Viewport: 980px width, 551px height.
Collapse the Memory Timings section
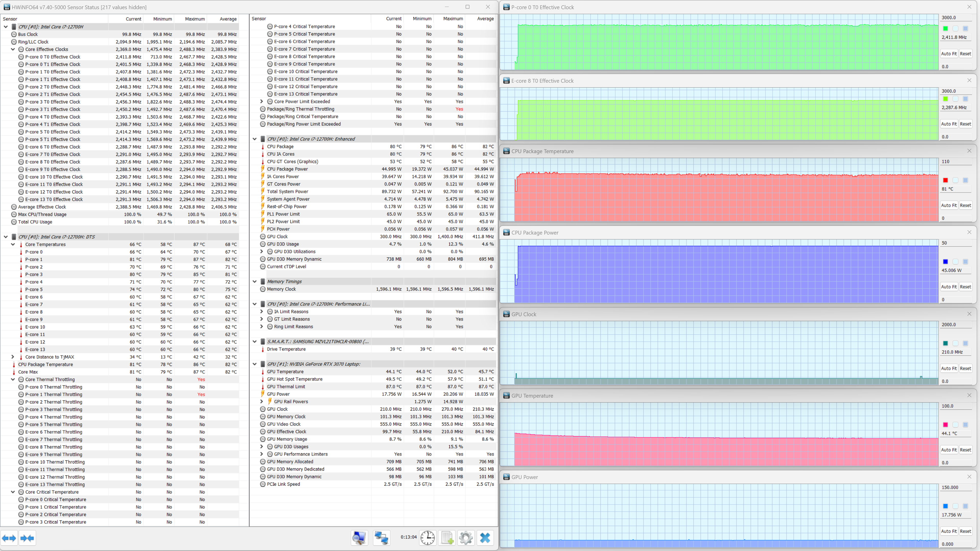click(x=254, y=281)
